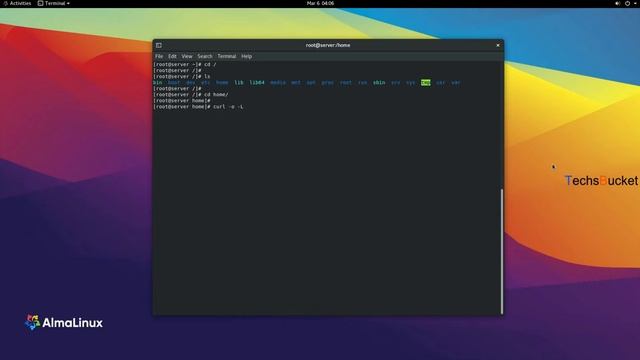Image resolution: width=640 pixels, height=360 pixels.
Task: Click the home entry in ls output
Action: click(x=222, y=82)
